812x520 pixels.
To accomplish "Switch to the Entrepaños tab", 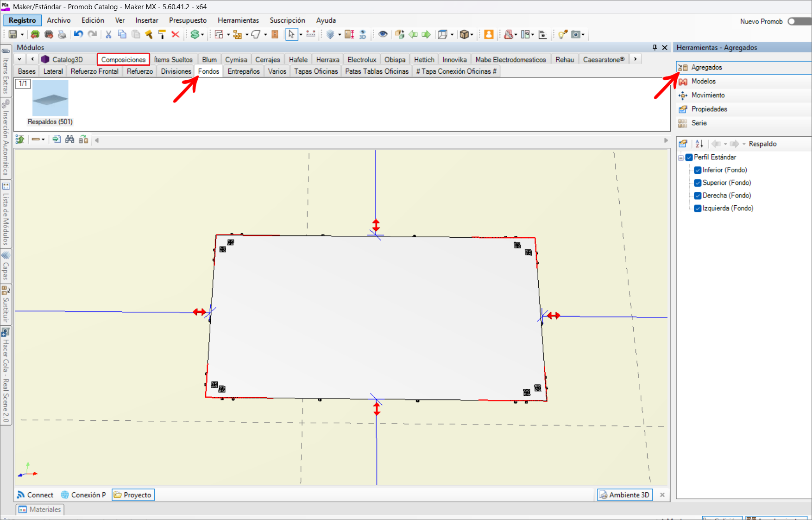I will (x=243, y=71).
